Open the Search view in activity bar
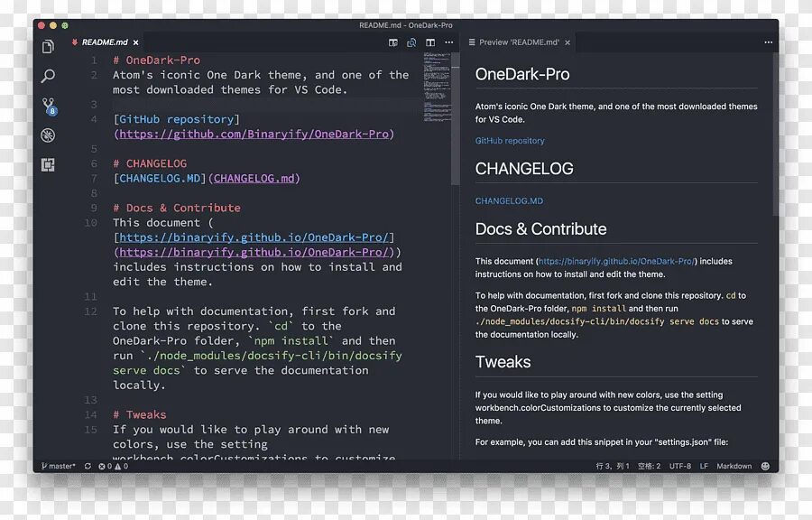 48,76
